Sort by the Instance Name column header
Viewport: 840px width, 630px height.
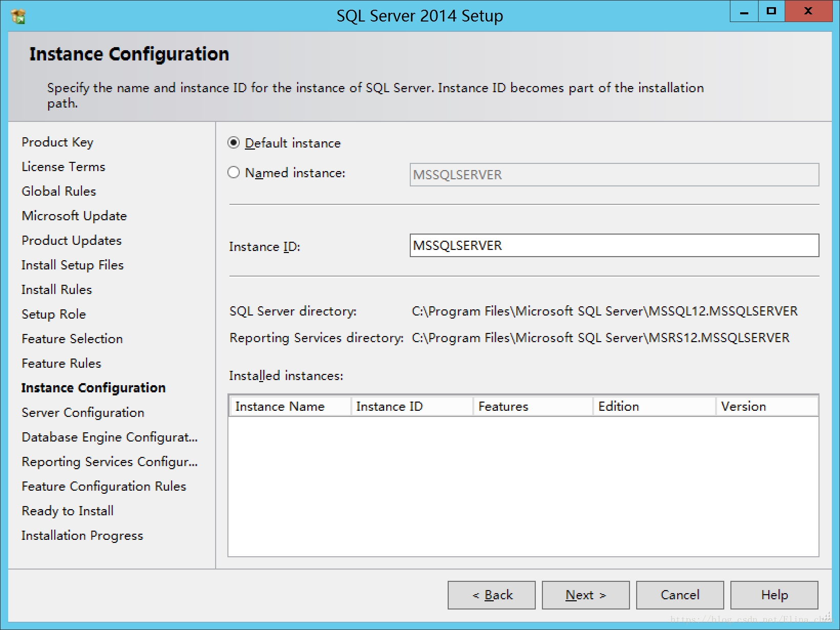(290, 406)
